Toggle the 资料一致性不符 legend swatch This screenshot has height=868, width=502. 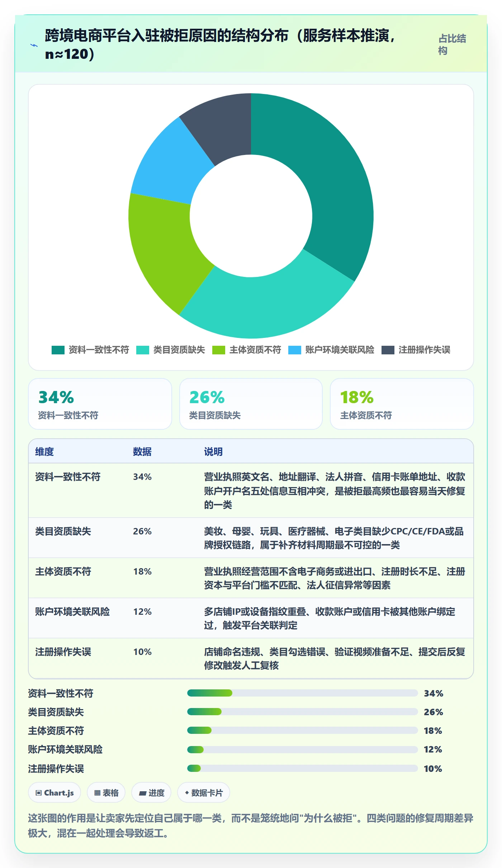[x=58, y=350]
